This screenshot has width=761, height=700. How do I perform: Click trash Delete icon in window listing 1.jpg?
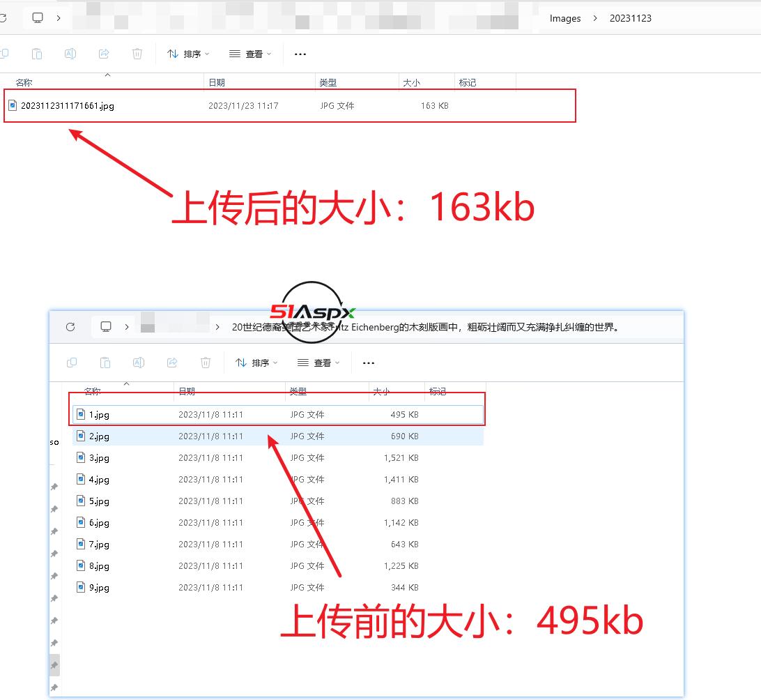point(206,363)
